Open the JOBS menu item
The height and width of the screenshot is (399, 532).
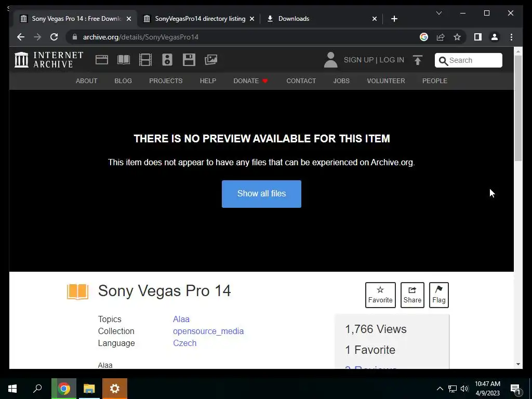coord(341,81)
